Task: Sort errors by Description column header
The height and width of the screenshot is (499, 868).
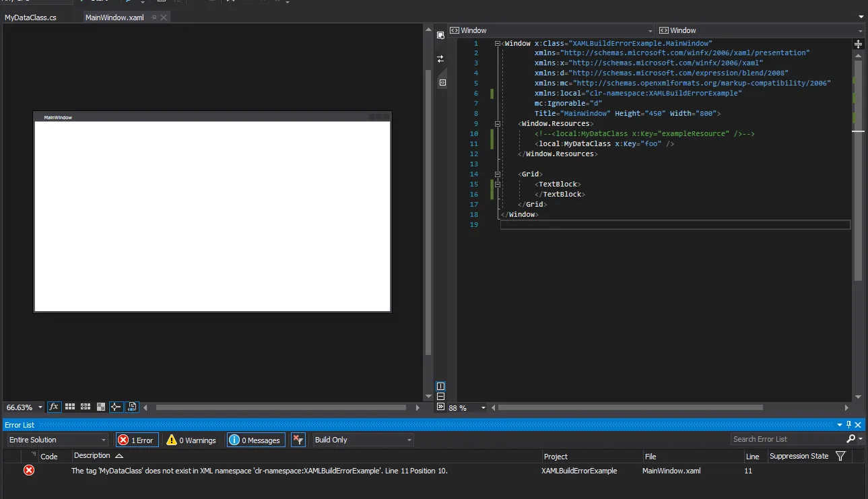Action: (x=92, y=456)
